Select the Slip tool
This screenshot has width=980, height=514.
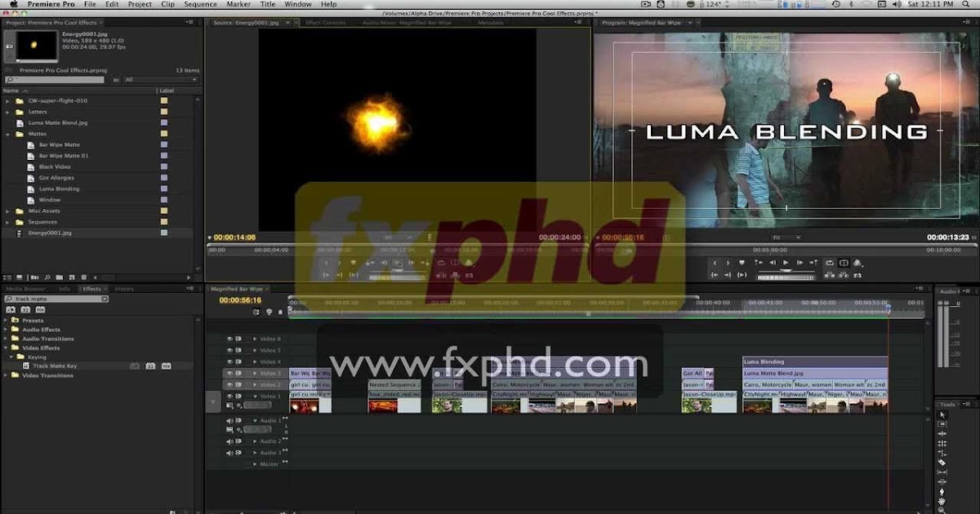click(942, 472)
